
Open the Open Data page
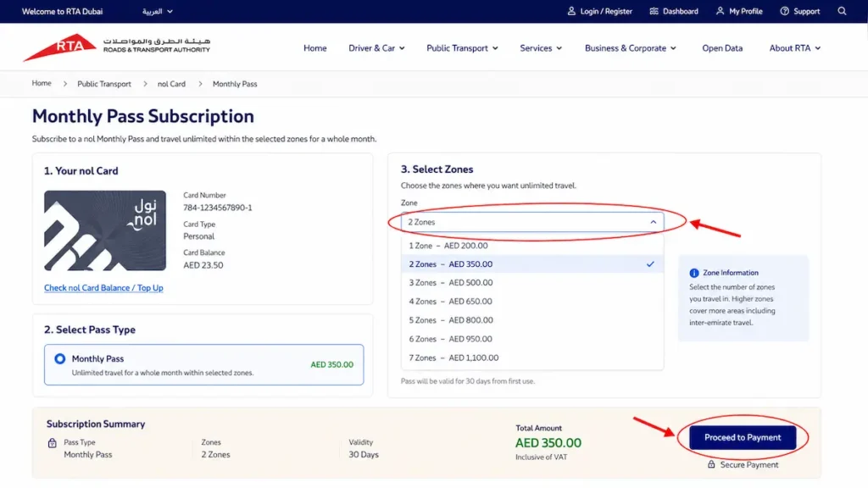coord(722,48)
